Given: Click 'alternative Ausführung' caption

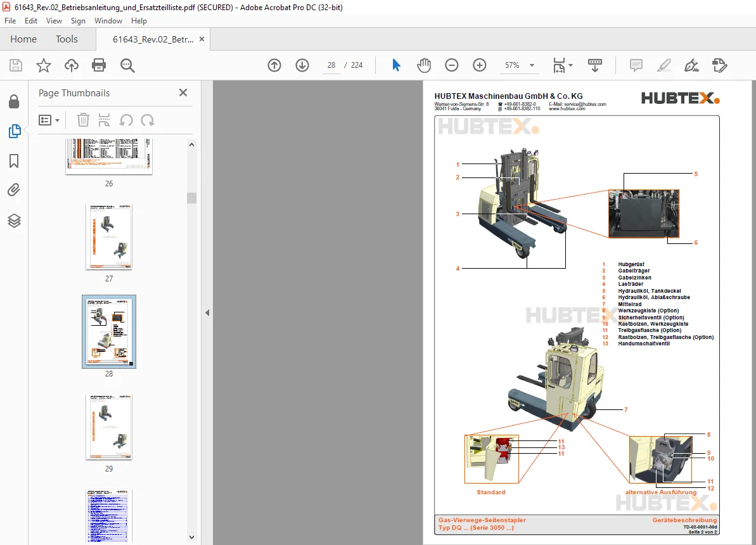Looking at the screenshot, I should click(661, 492).
